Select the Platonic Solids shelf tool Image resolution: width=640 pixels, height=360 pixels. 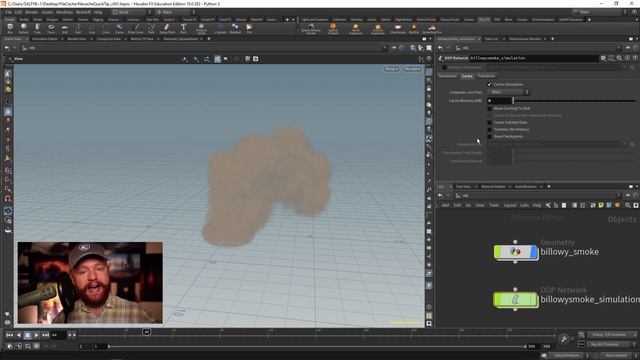(201, 29)
